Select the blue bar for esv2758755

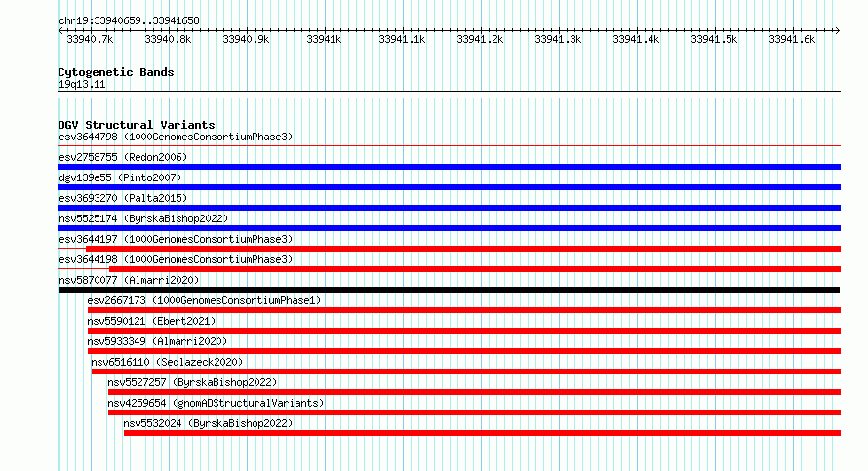pyautogui.click(x=449, y=167)
